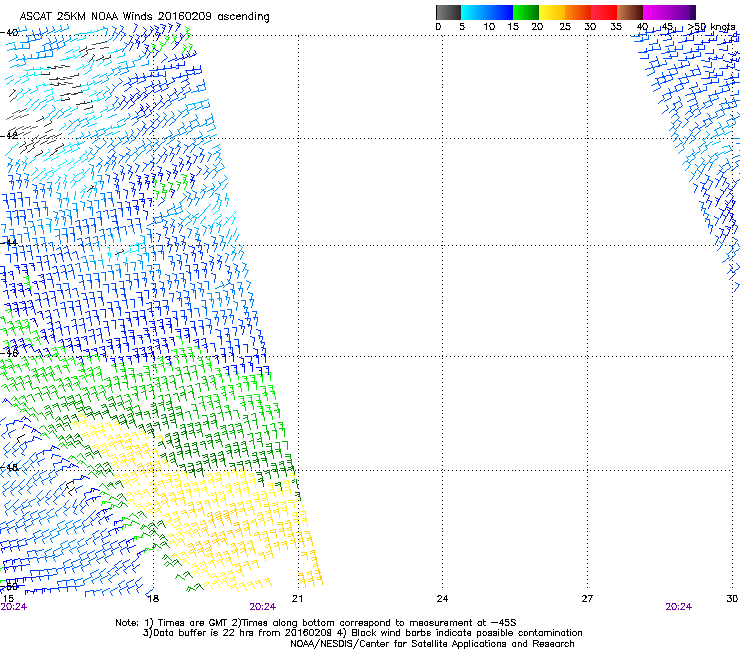
Task: Select the yellow 20-25 knots legend segment
Action: (x=552, y=12)
